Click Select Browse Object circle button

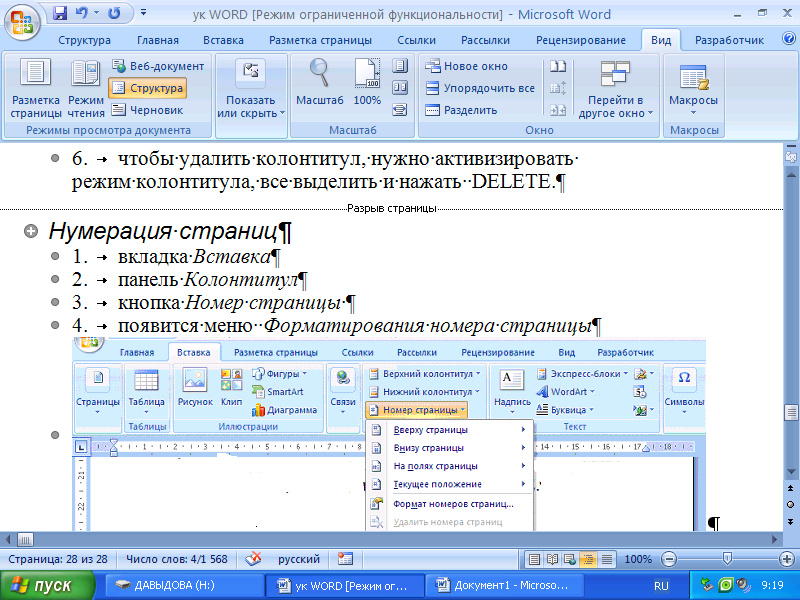[x=790, y=505]
